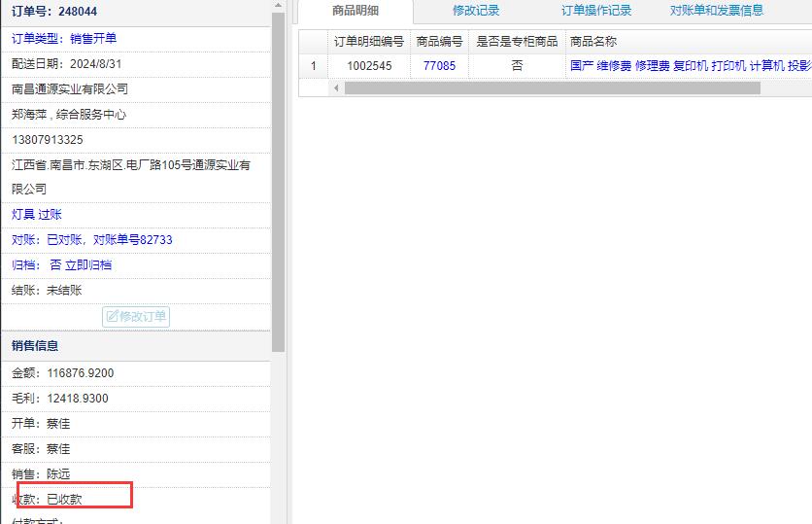812x524 pixels.
Task: Click the 销售信息 section header
Action: [x=35, y=346]
